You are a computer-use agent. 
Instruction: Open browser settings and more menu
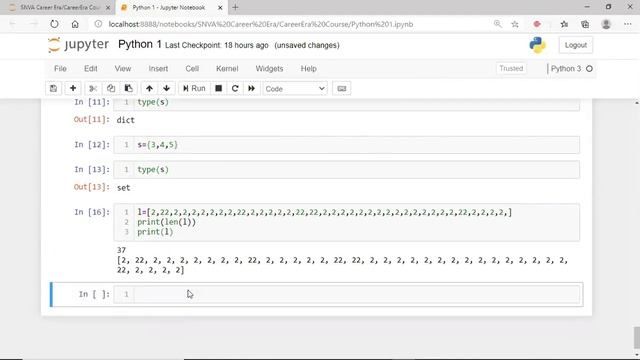(628, 24)
